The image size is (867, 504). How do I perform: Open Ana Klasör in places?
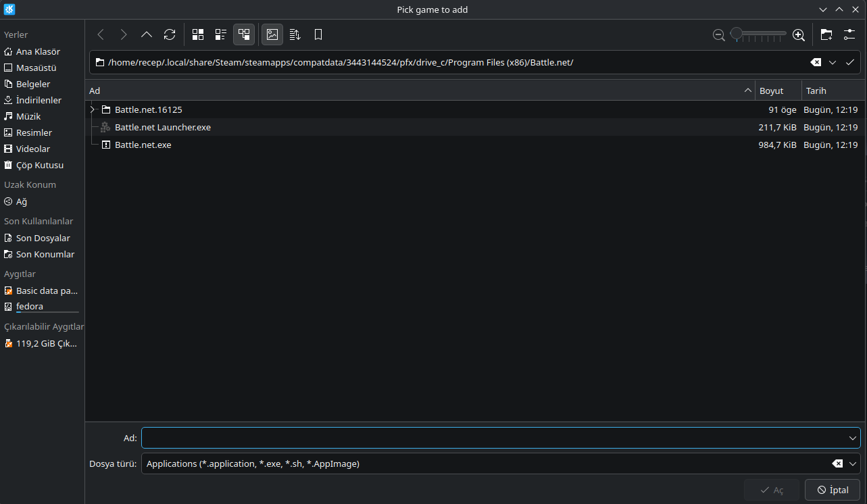pyautogui.click(x=42, y=51)
